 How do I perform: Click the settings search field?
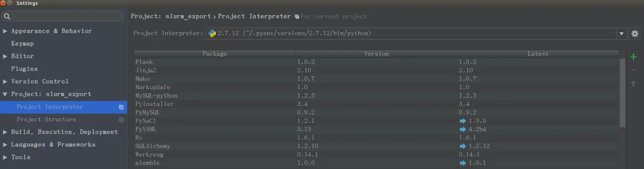tap(63, 16)
